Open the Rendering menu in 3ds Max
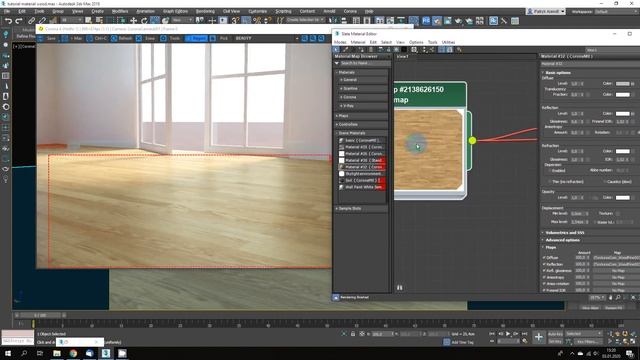 click(x=205, y=11)
